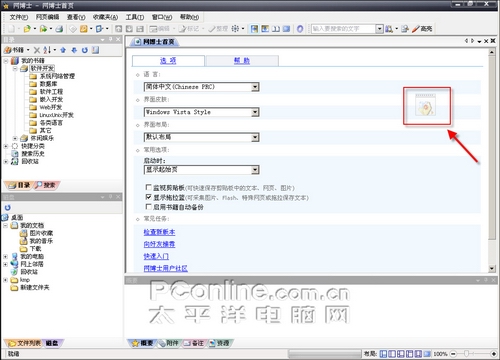Viewport: 500px width, 360px height.
Task: Enable 启用书籍自动备份 auto backup checkbox
Action: pos(149,207)
